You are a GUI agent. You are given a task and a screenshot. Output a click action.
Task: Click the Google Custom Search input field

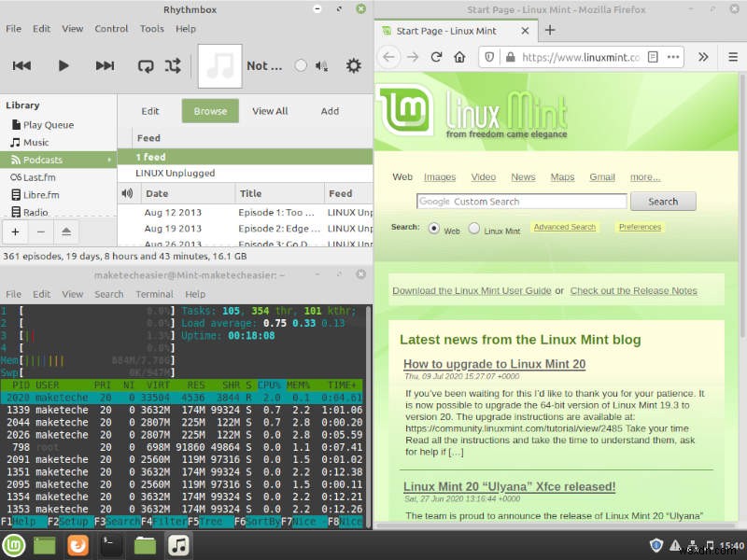point(520,201)
